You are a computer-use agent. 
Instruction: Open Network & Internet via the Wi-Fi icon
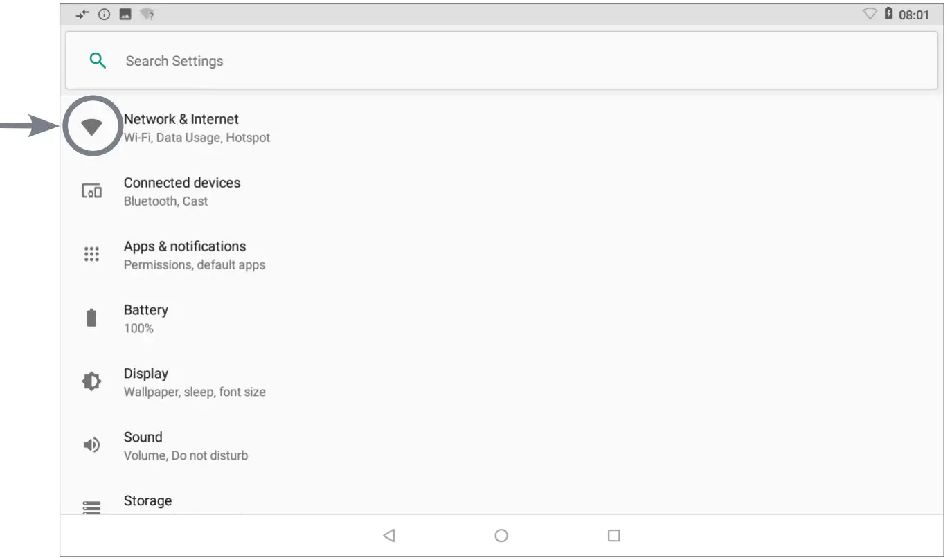click(92, 125)
